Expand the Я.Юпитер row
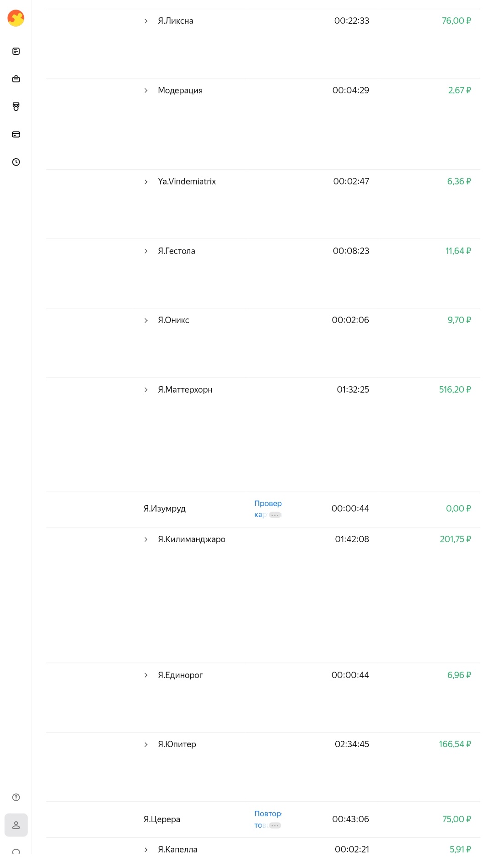Screen dimensions: 494x868 click(146, 744)
